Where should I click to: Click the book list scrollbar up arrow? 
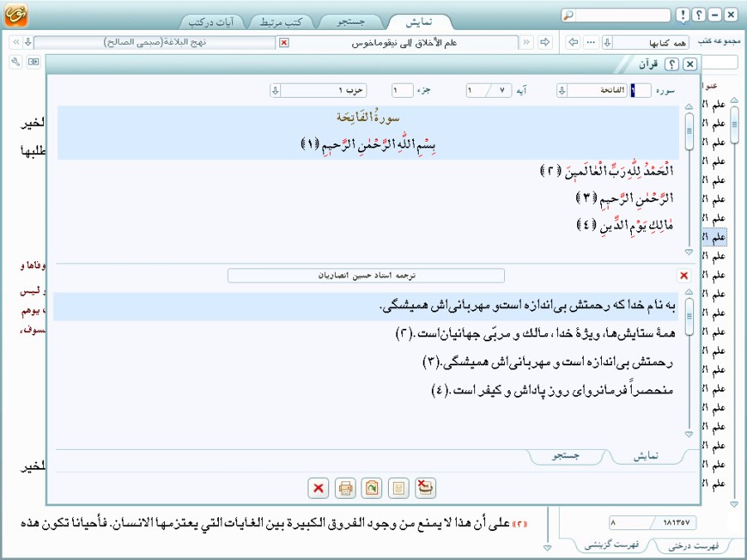click(734, 100)
